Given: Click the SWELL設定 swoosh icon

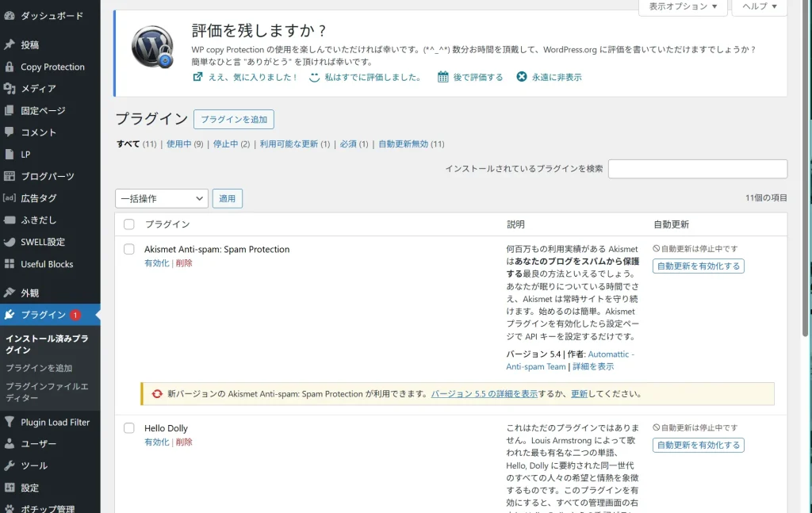Looking at the screenshot, I should (x=10, y=242).
